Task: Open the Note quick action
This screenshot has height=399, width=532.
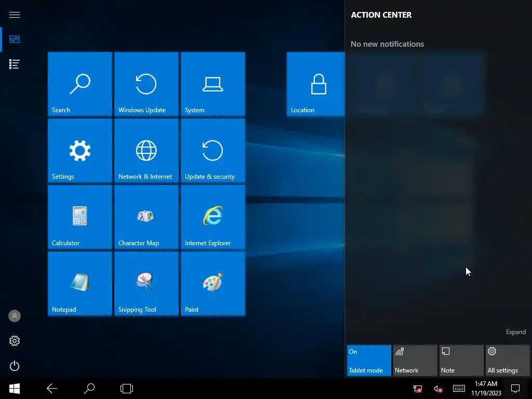Action: click(461, 361)
